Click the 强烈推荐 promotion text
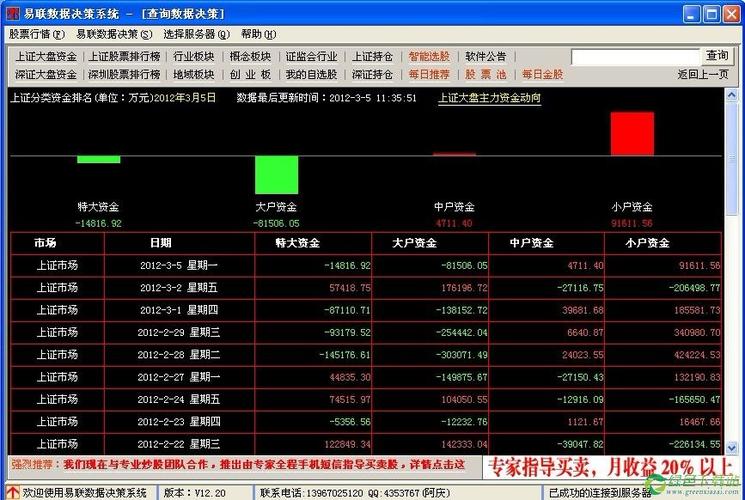Image resolution: width=745 pixels, height=500 pixels. pyautogui.click(x=238, y=465)
